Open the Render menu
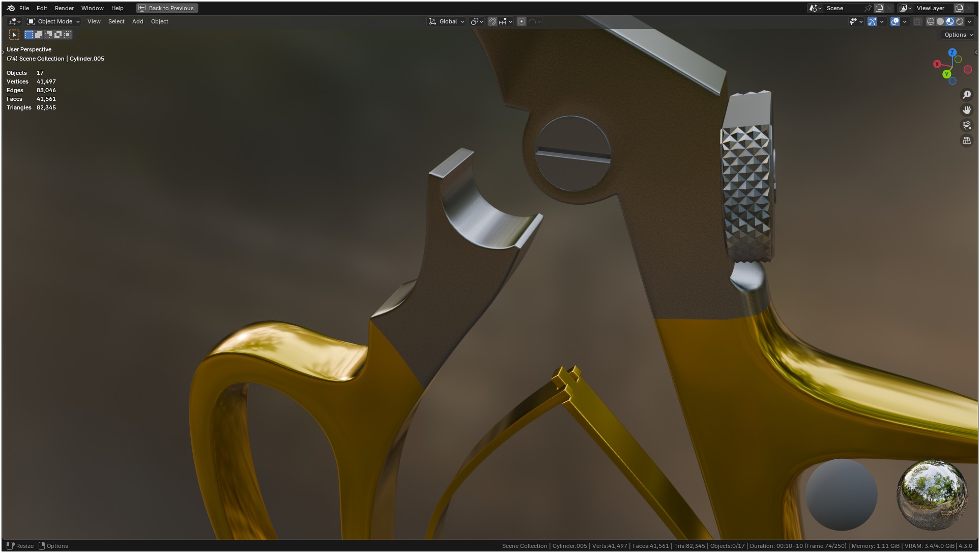980x553 pixels. tap(64, 8)
